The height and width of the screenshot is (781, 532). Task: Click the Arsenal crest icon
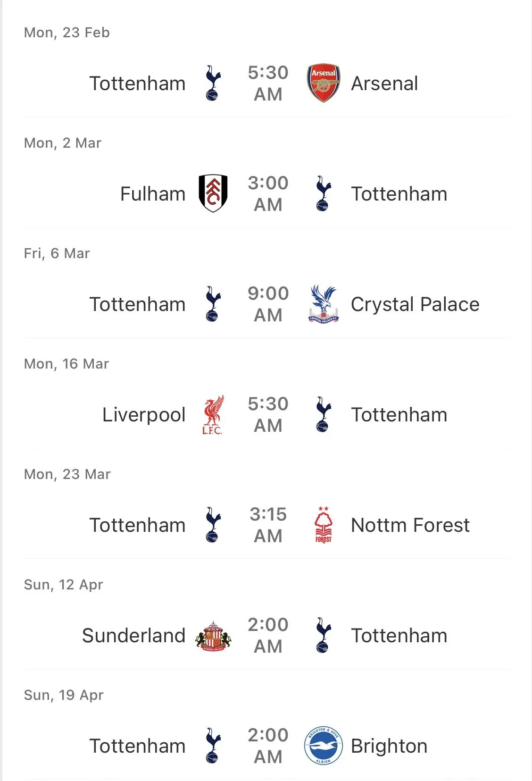point(323,83)
